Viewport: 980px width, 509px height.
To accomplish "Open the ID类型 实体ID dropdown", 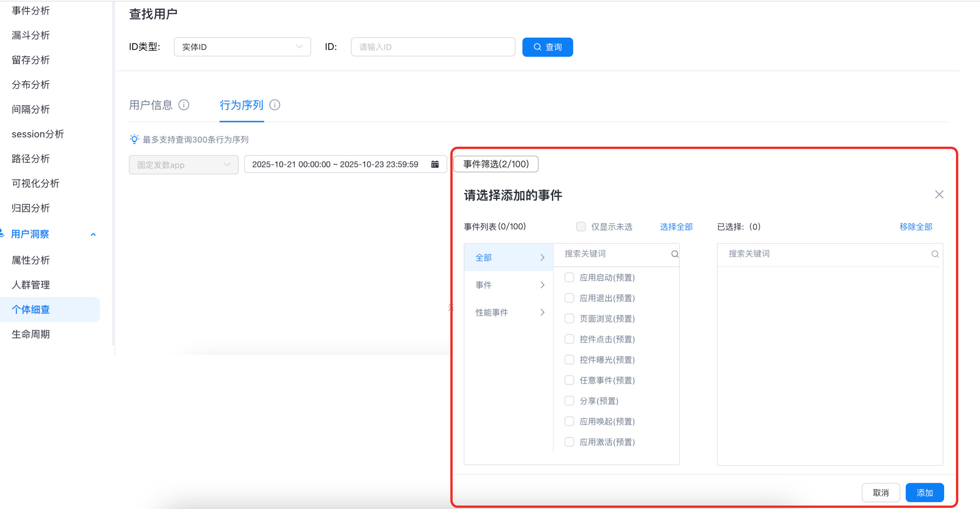I will [242, 47].
